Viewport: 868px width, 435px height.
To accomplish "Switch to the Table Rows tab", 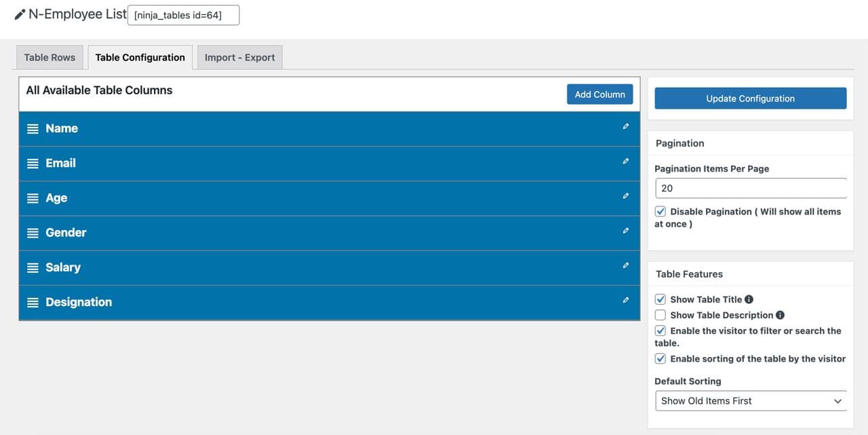I will pos(50,58).
